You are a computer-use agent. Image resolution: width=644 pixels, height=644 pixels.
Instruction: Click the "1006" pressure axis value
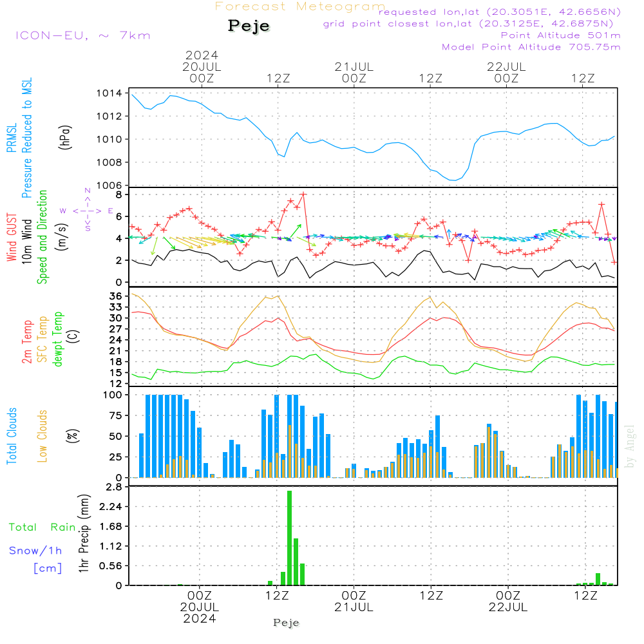click(109, 185)
